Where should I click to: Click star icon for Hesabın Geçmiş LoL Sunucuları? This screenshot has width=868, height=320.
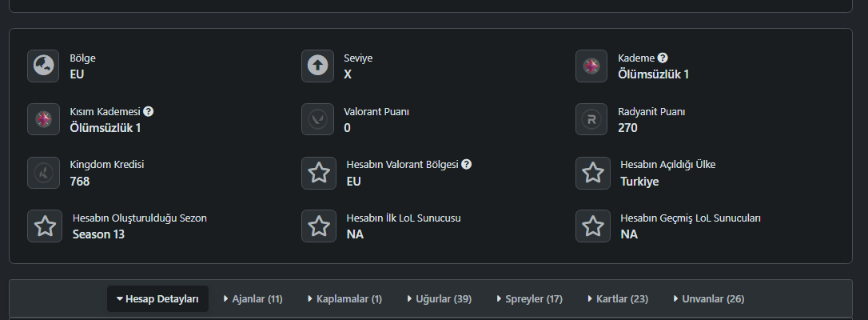(593, 226)
